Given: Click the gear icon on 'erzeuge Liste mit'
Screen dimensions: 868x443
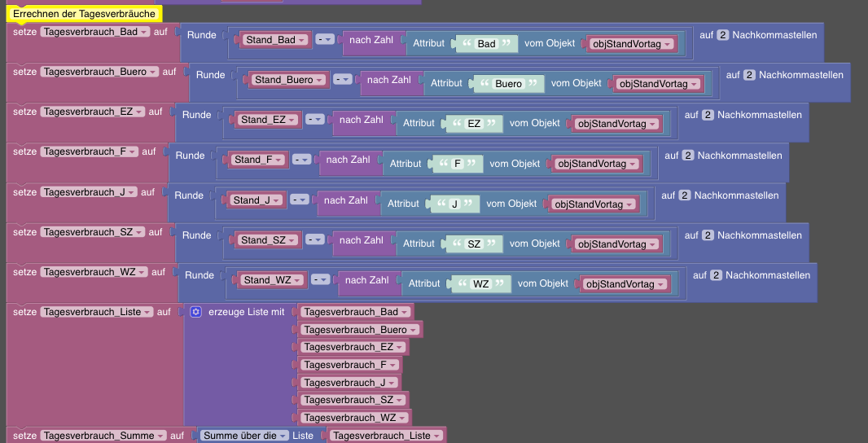Looking at the screenshot, I should 195,312.
